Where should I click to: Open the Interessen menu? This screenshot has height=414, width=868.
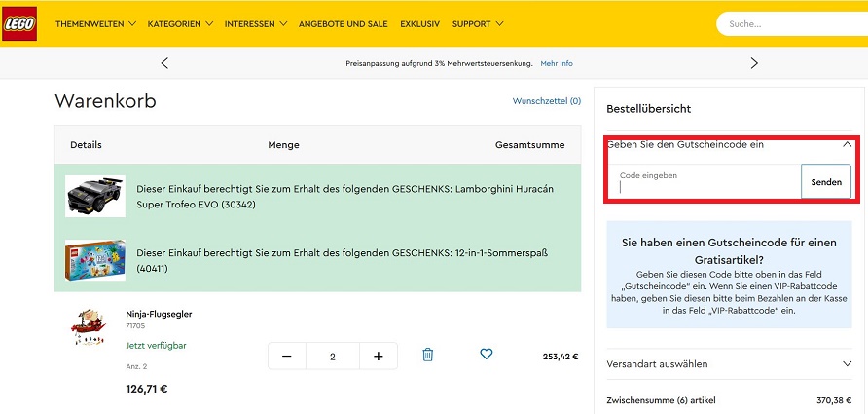coord(256,24)
